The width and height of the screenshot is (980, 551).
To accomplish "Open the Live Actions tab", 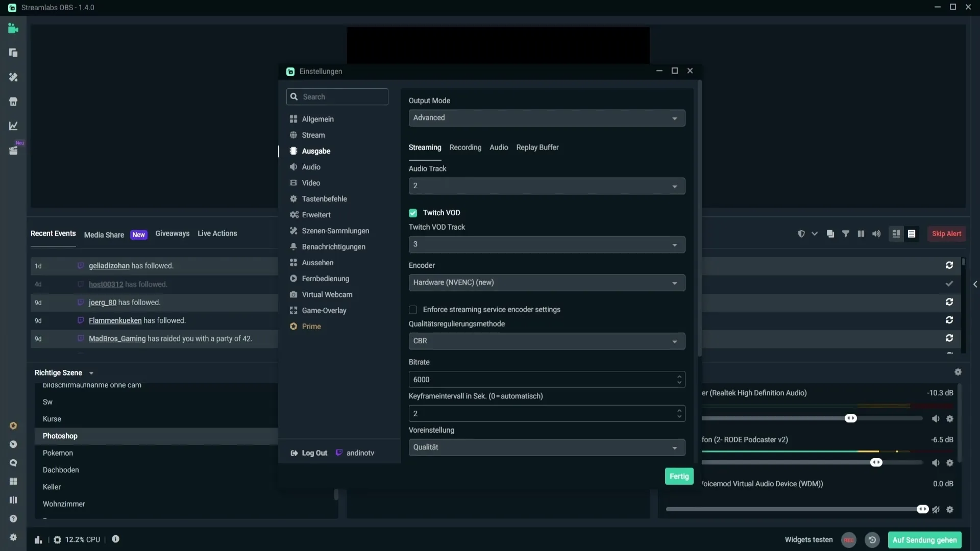I will click(x=217, y=233).
